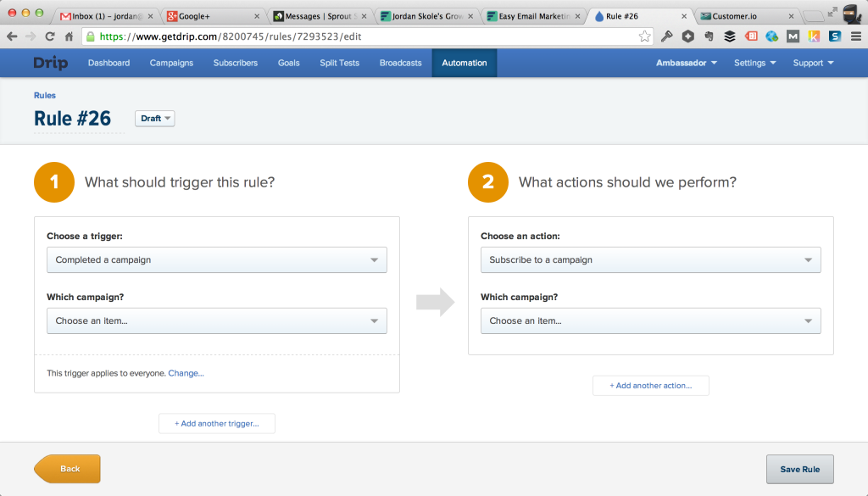The width and height of the screenshot is (868, 496).
Task: Switch to the Customer.io browser tab
Action: (746, 16)
